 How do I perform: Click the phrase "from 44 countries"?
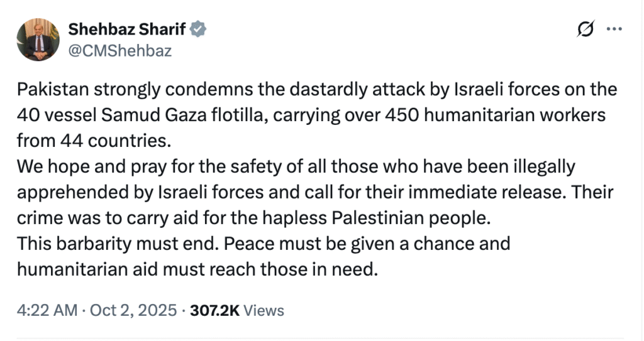pyautogui.click(x=94, y=141)
